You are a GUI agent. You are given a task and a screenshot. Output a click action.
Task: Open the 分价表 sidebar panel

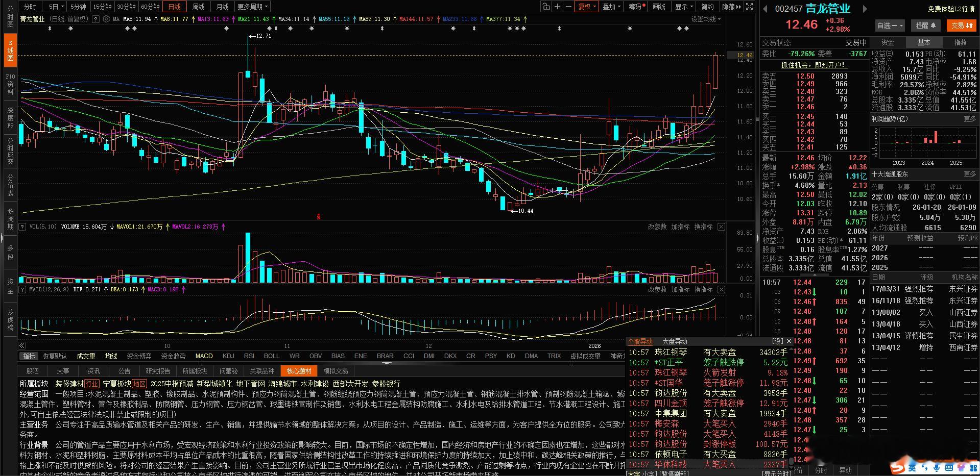(x=10, y=185)
